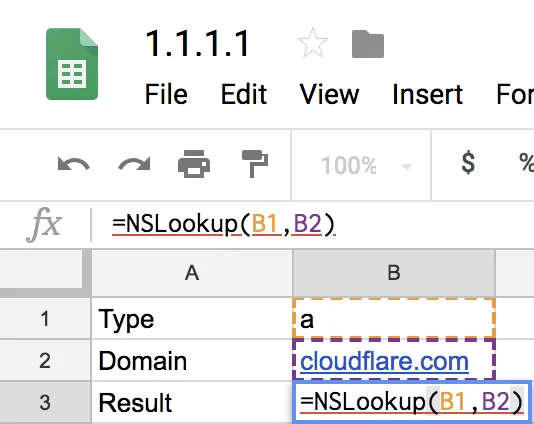Print the spreadsheet with printer icon
Viewport: 534px width, 424px height.
tap(194, 164)
